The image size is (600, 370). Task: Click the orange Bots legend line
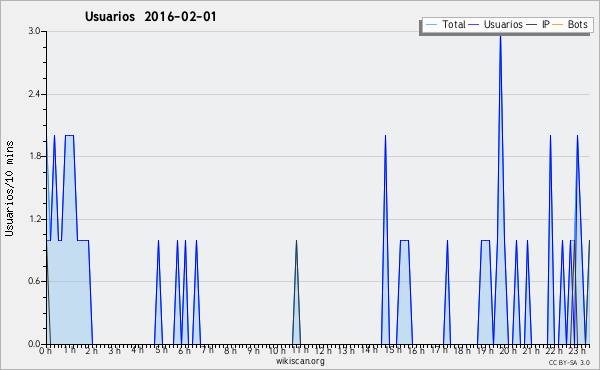pos(558,25)
